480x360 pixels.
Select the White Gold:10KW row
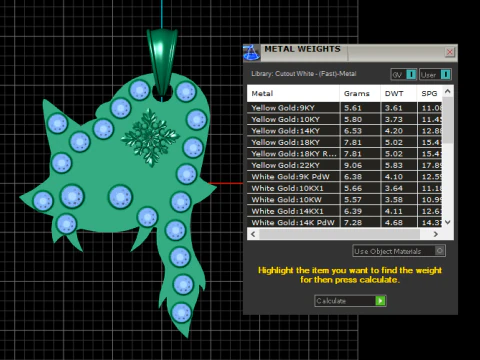345,200
